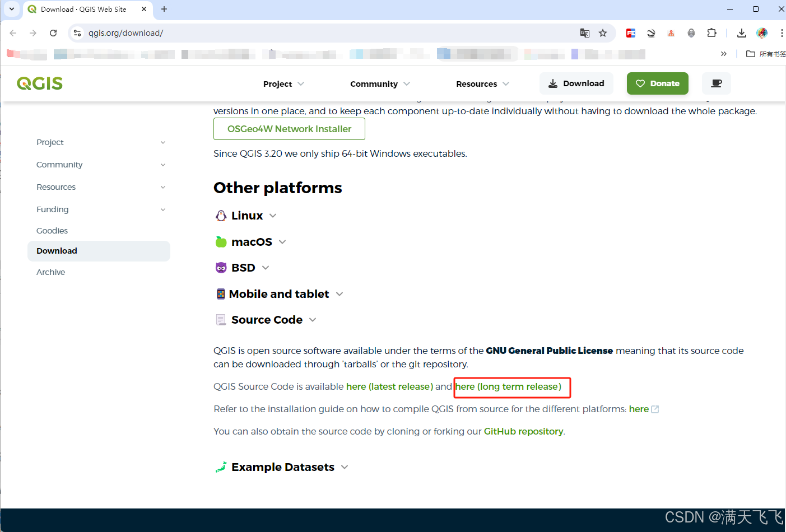Click the macOS green apple icon

tap(221, 242)
